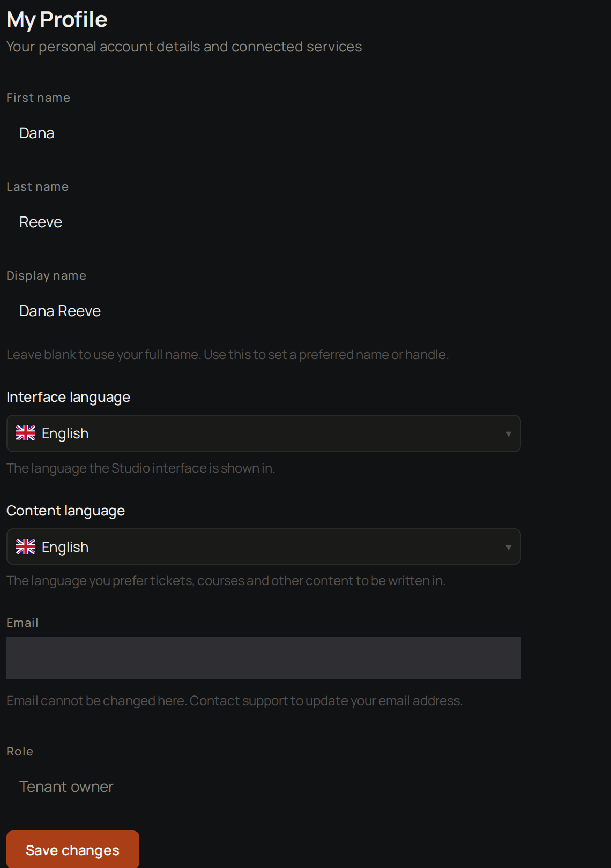Click the 'Last name' label

38,186
